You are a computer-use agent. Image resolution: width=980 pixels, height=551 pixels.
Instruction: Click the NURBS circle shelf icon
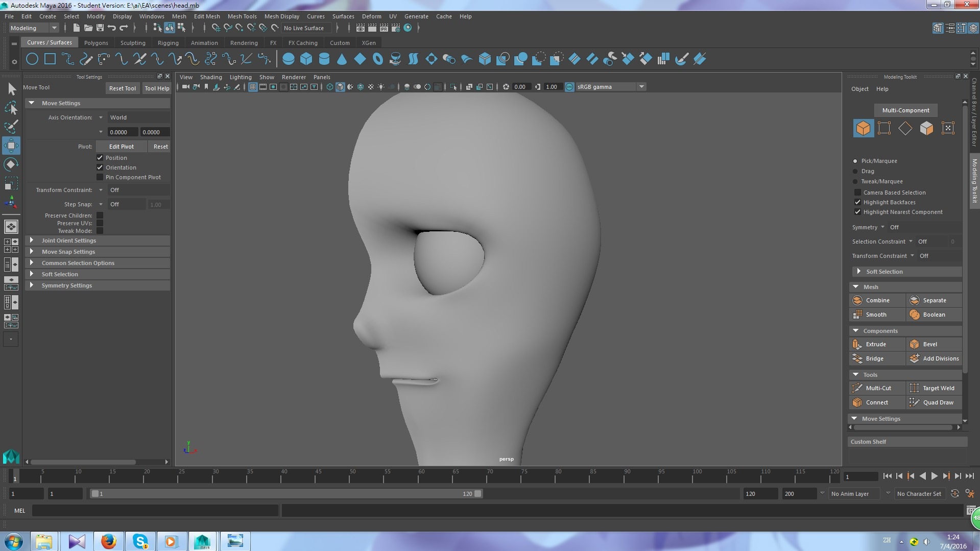[32, 59]
